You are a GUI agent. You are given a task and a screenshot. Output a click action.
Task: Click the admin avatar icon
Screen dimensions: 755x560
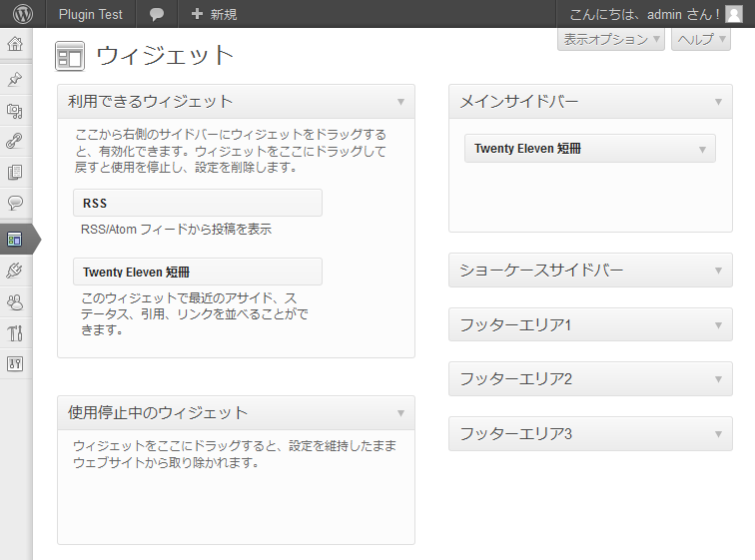pos(734,14)
